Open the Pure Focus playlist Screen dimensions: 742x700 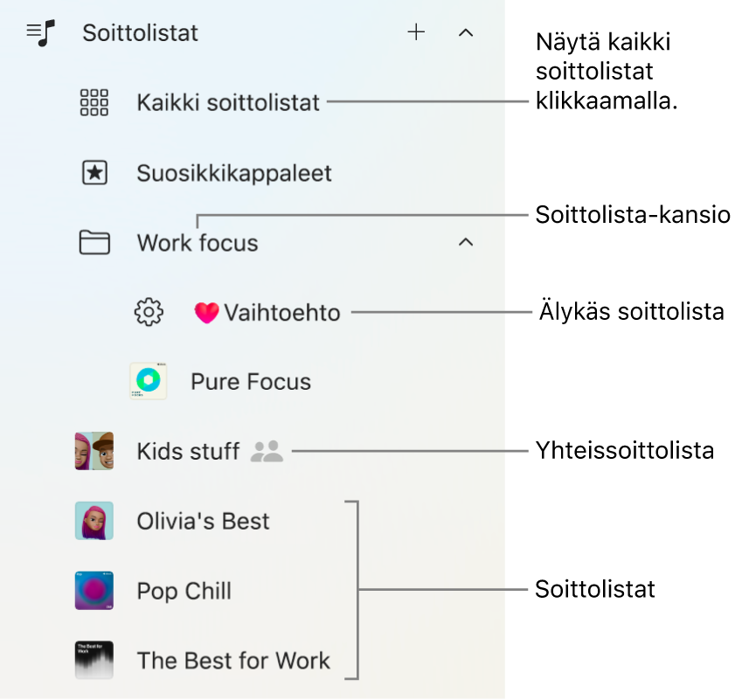pos(251,382)
